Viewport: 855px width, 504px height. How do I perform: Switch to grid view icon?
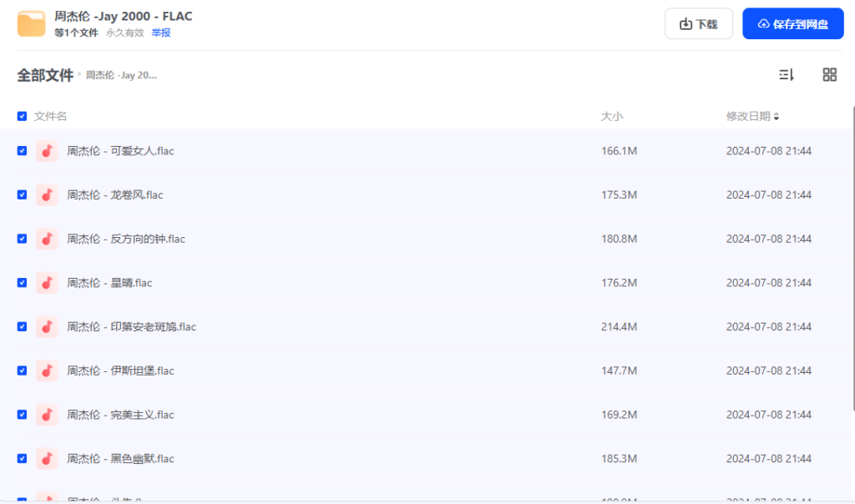[x=829, y=74]
